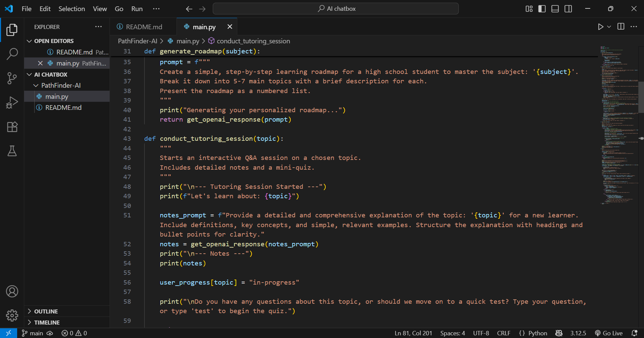Toggle the secondary side bar visibility
This screenshot has width=644, height=338.
coord(568,9)
